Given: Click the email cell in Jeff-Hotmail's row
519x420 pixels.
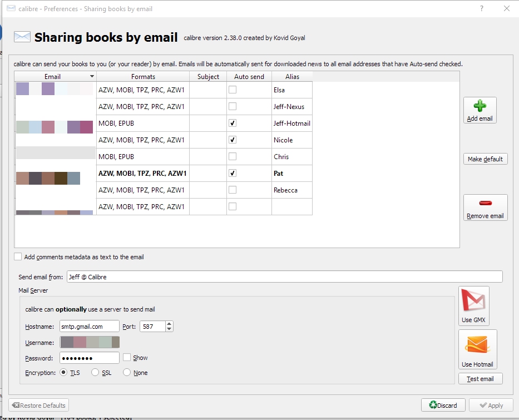Looking at the screenshot, I should click(x=55, y=123).
